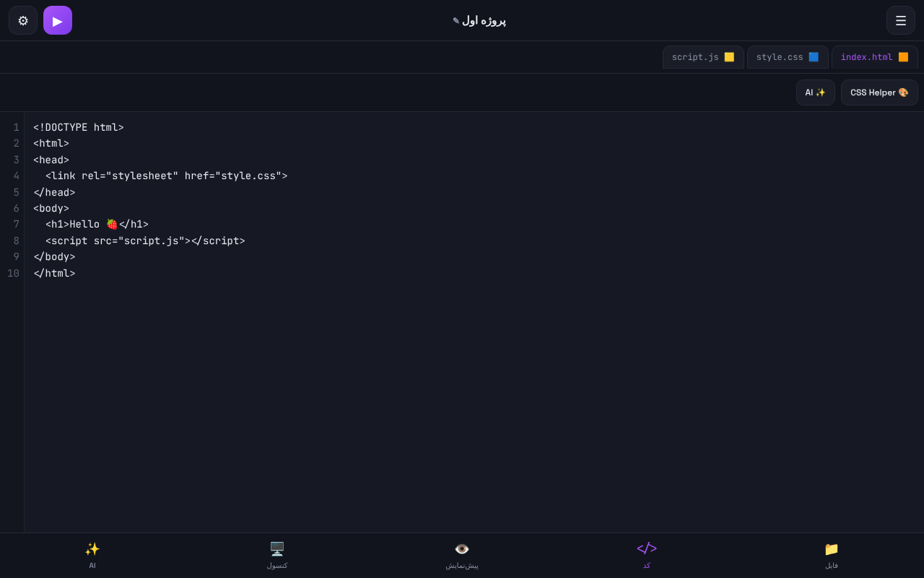The image size is (924, 578).
Task: Go to AI tab in bottom navigation
Action: tap(92, 556)
